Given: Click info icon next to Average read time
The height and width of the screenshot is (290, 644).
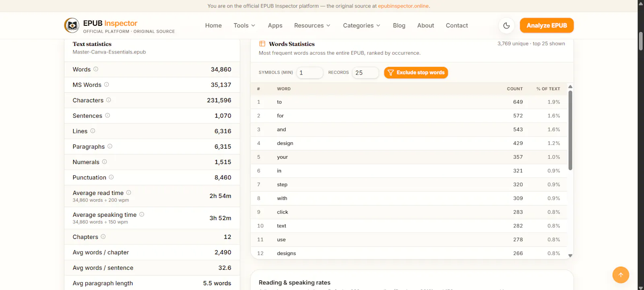Looking at the screenshot, I should pyautogui.click(x=129, y=193).
